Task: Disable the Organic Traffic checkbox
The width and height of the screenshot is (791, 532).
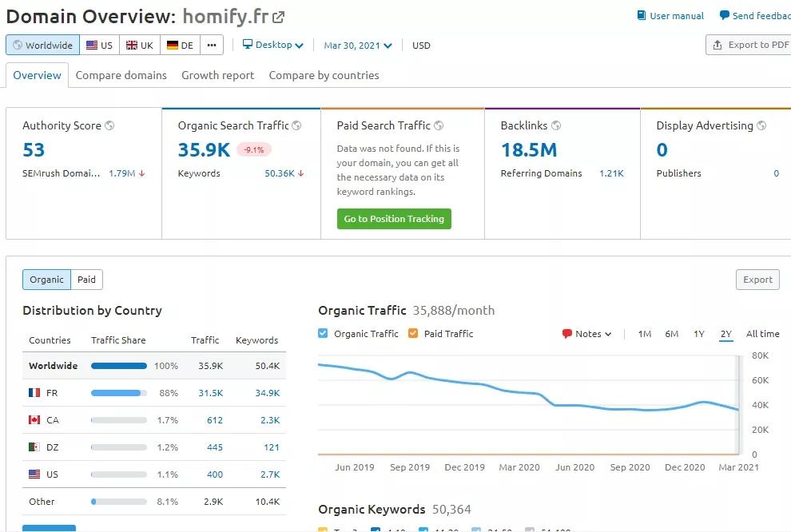Action: pyautogui.click(x=323, y=333)
